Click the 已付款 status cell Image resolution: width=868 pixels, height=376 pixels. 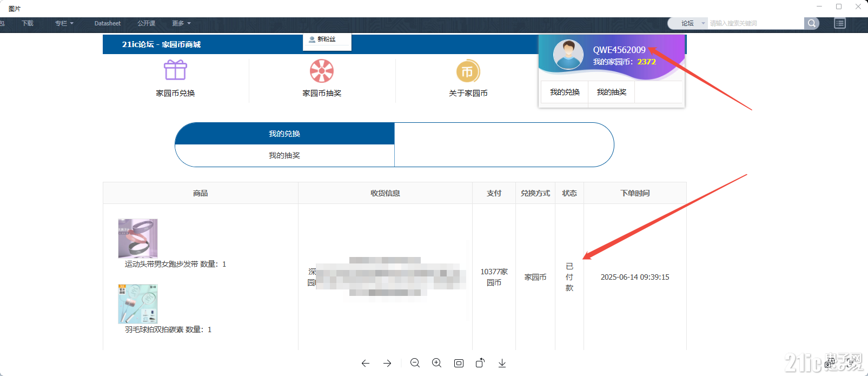point(569,277)
